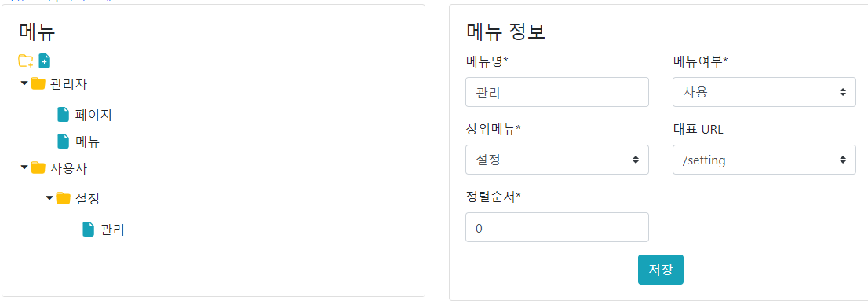The height and width of the screenshot is (305, 868).
Task: Click the 관리 file icon in tree
Action: pyautogui.click(x=89, y=229)
